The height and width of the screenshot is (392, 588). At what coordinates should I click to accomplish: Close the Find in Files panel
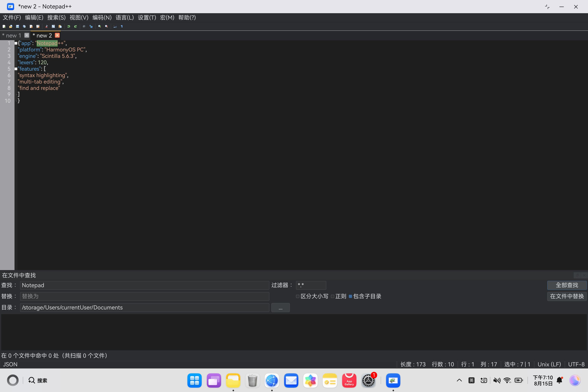click(584, 275)
